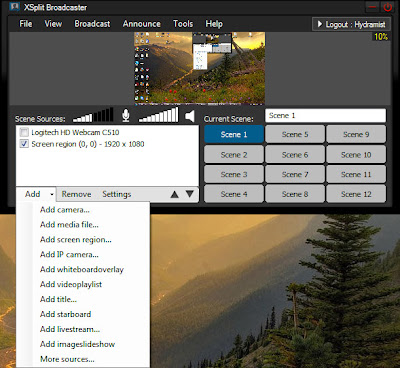This screenshot has width=400, height=368.
Task: Switch to Scene 2
Action: click(234, 155)
